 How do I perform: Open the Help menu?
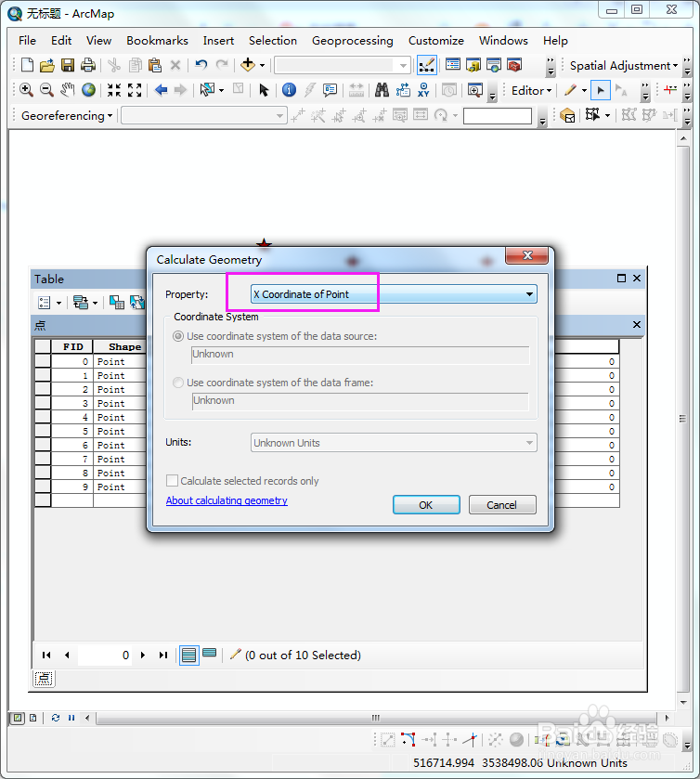pos(555,41)
